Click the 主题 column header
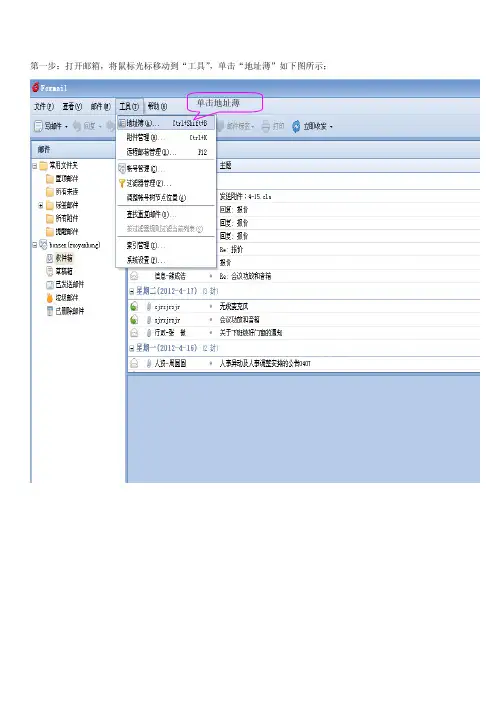496x702 pixels. pos(225,165)
